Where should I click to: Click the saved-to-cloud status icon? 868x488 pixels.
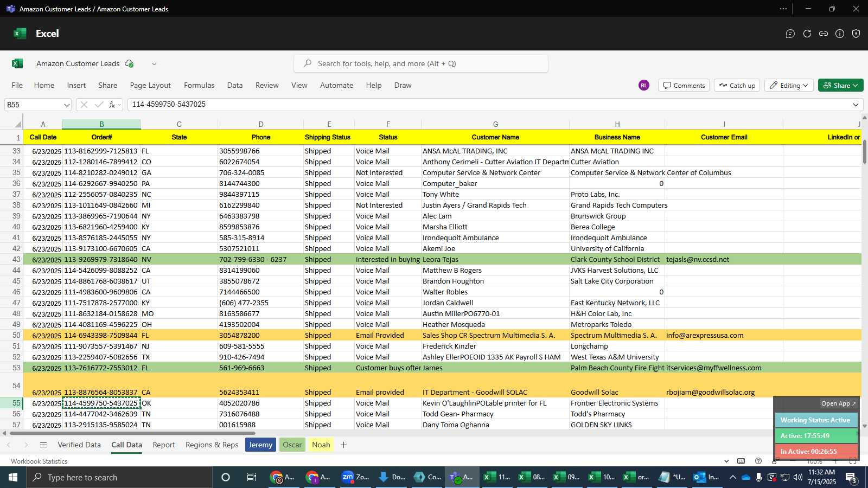click(x=129, y=63)
